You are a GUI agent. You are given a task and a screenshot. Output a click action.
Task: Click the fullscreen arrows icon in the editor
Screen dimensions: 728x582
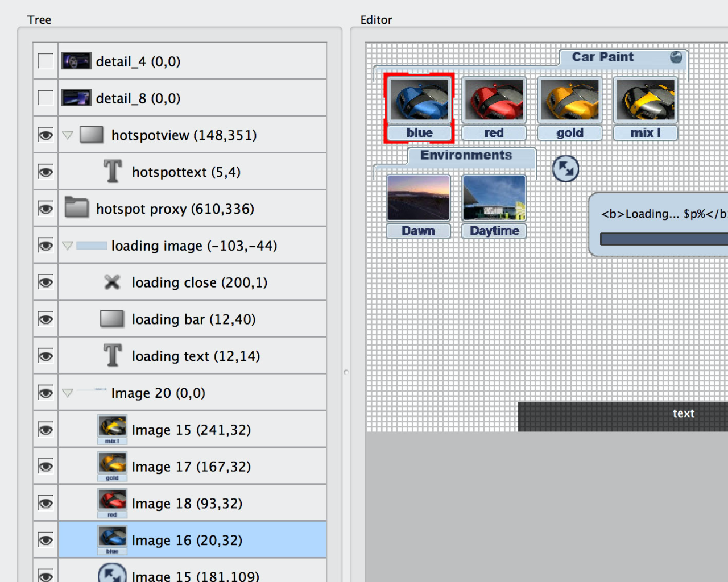point(565,169)
